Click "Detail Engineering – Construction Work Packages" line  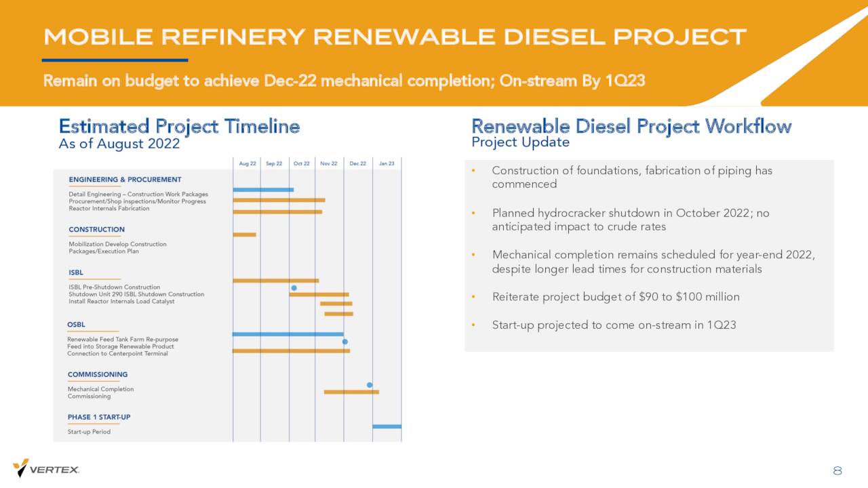point(138,195)
